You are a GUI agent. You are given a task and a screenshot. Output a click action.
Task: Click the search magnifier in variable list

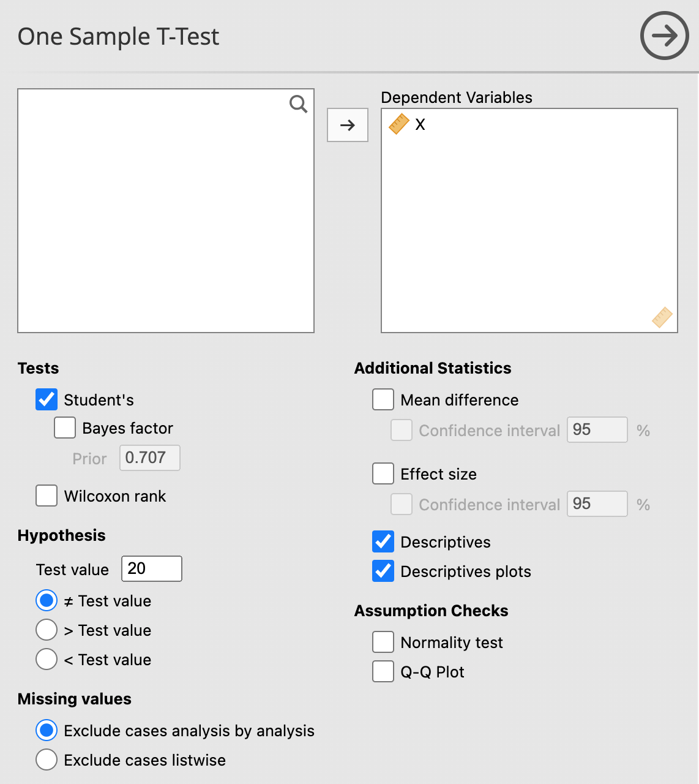[x=298, y=104]
